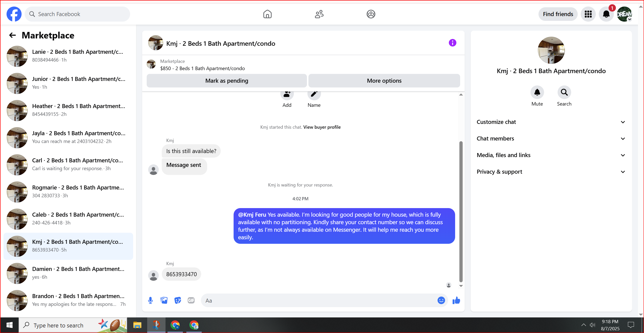Open the Brandon conversation
The width and height of the screenshot is (644, 333).
tap(68, 300)
